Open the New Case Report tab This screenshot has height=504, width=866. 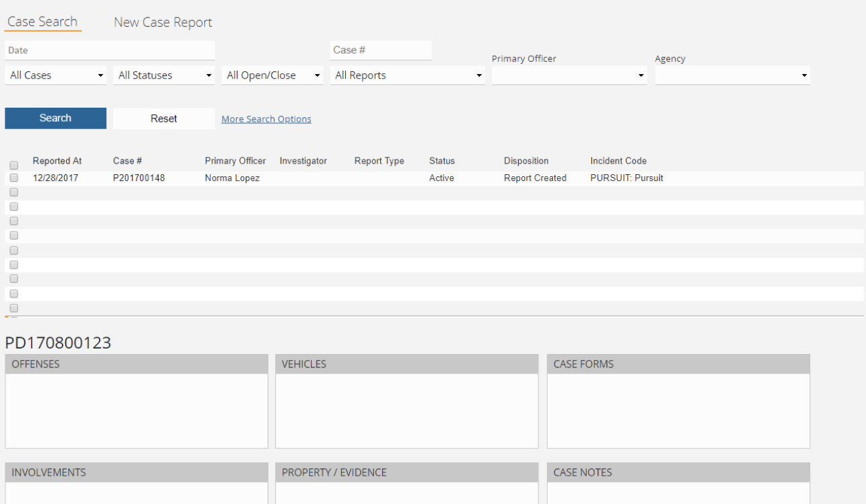[163, 22]
